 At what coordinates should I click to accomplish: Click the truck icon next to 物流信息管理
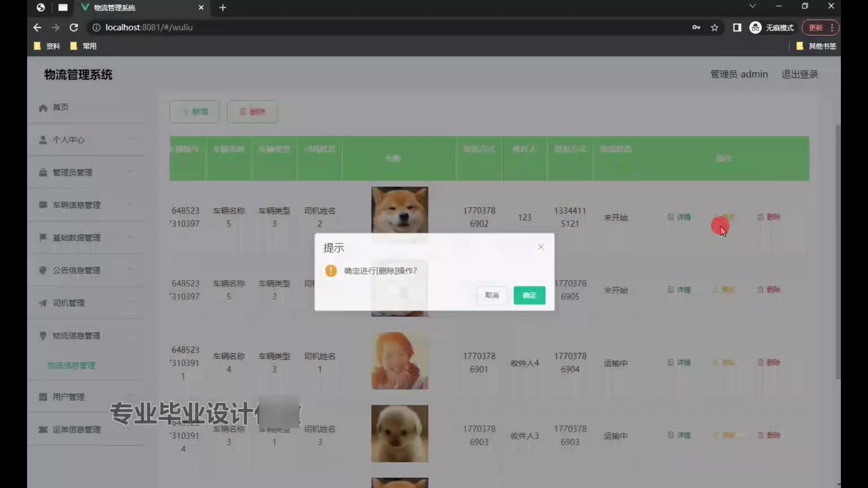click(43, 336)
